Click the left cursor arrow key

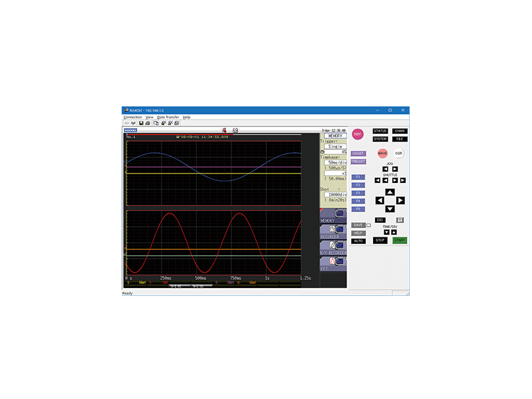[380, 201]
